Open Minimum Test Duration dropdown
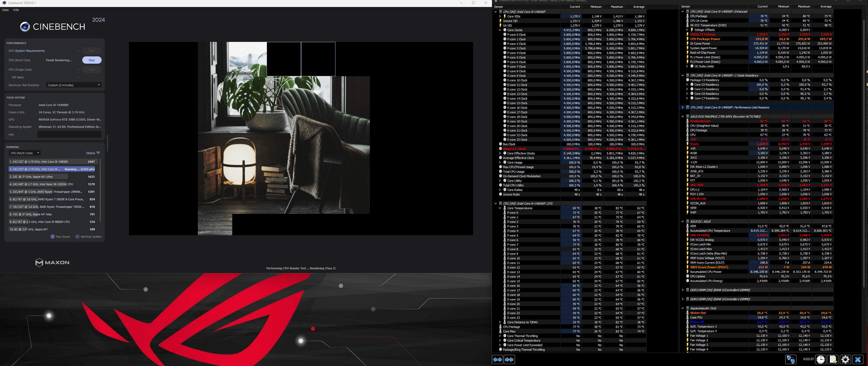Screen dimensions: 868x366 (74, 85)
